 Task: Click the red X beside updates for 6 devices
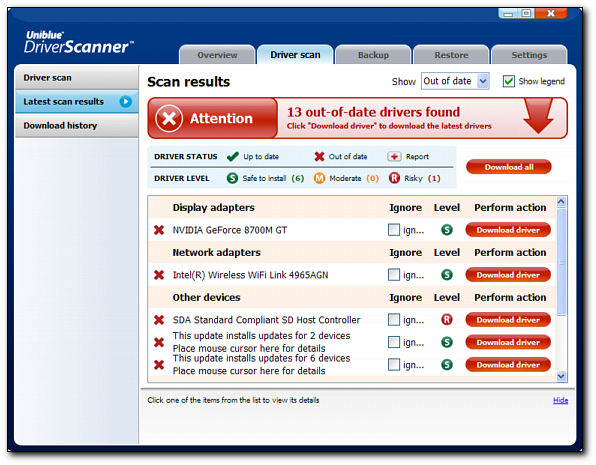(159, 365)
